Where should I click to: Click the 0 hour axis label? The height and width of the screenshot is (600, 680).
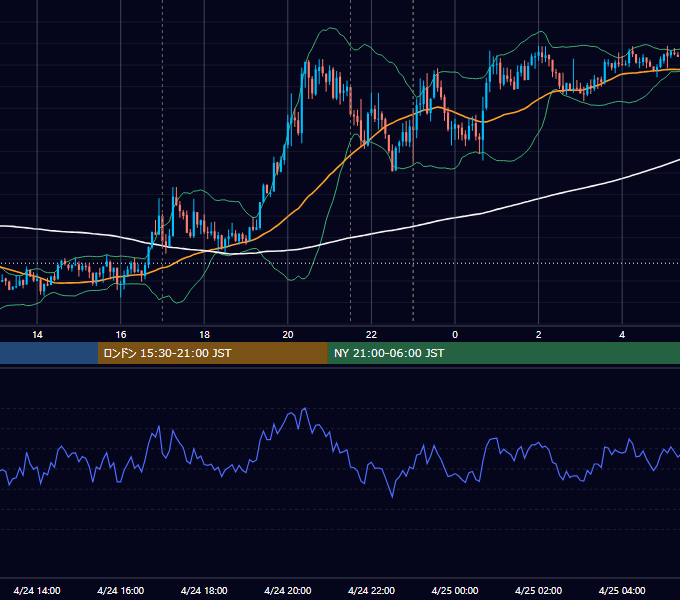point(455,335)
